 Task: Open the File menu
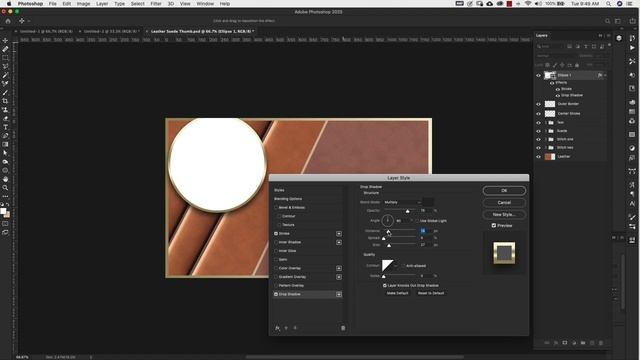pos(53,4)
